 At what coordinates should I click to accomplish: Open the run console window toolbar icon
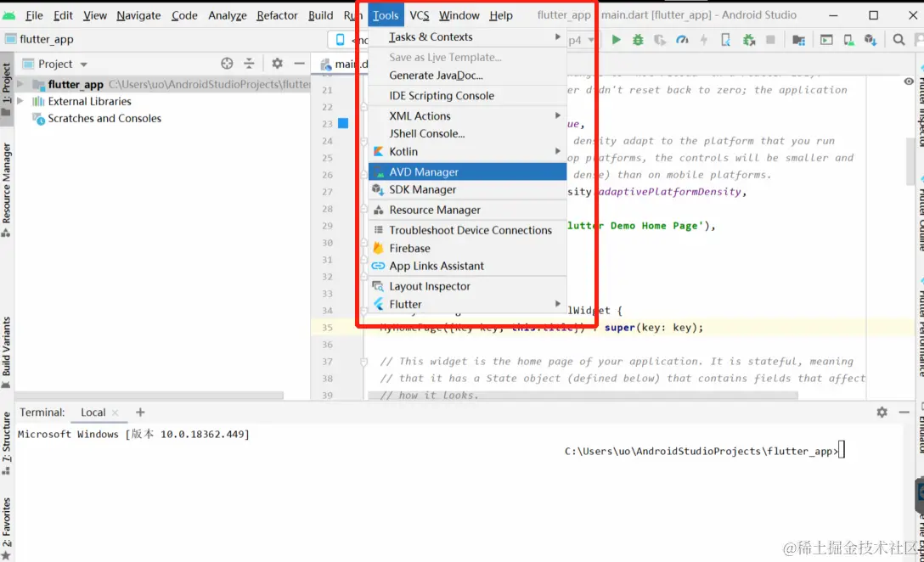click(826, 39)
